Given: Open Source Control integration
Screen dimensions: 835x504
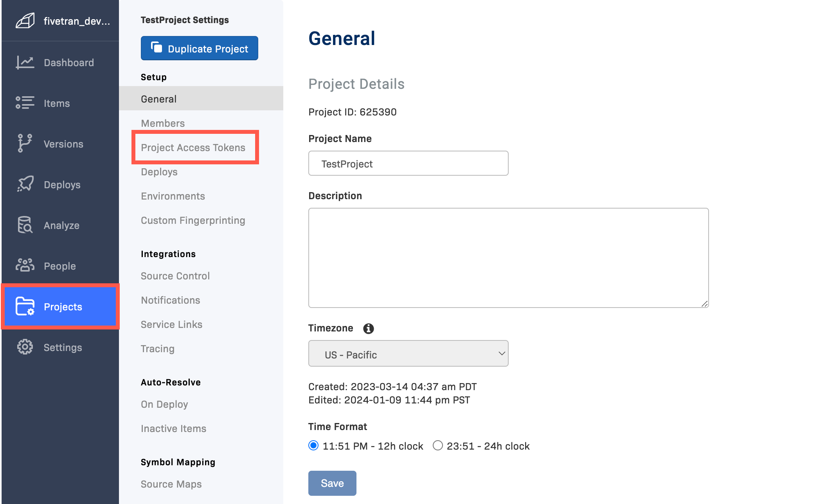Looking at the screenshot, I should [175, 276].
